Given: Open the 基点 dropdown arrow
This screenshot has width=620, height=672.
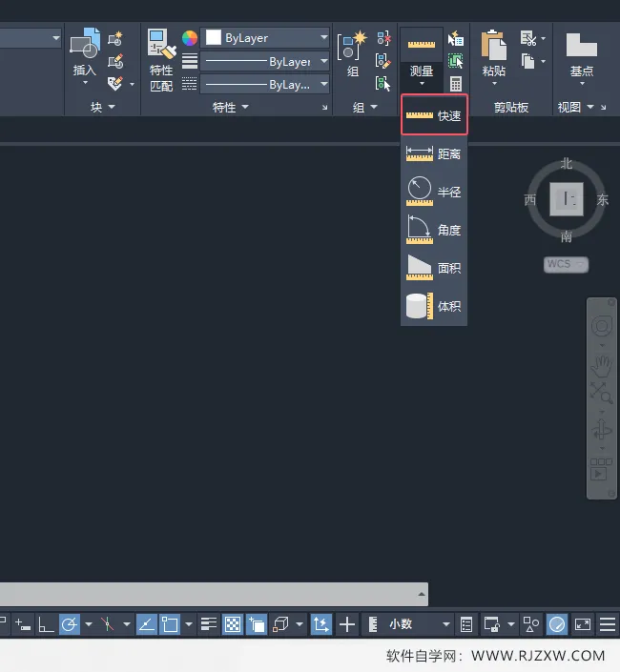Looking at the screenshot, I should (582, 83).
